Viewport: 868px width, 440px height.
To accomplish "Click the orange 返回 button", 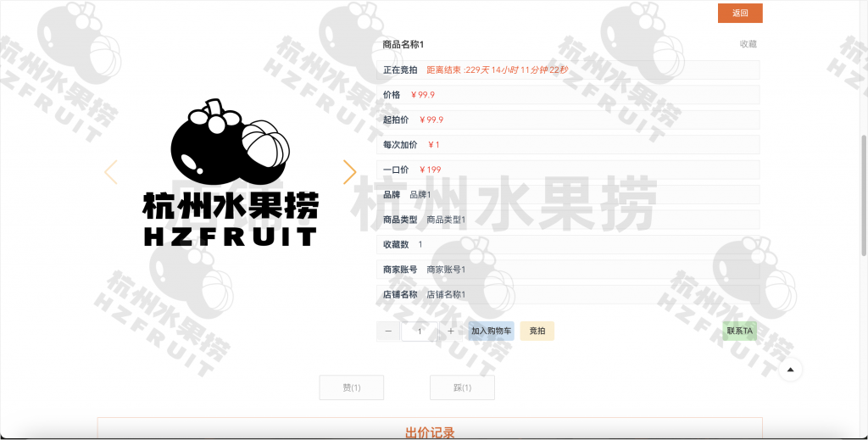I will coord(740,14).
